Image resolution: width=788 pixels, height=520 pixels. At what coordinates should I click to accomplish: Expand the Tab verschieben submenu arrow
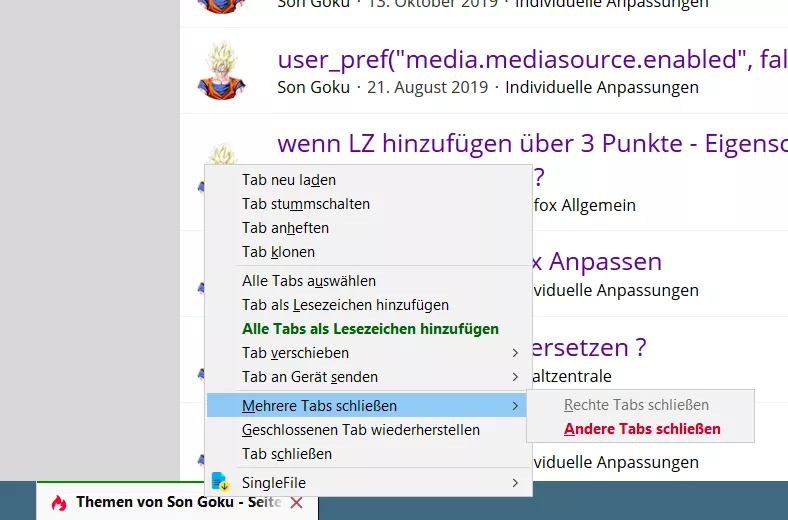(515, 353)
